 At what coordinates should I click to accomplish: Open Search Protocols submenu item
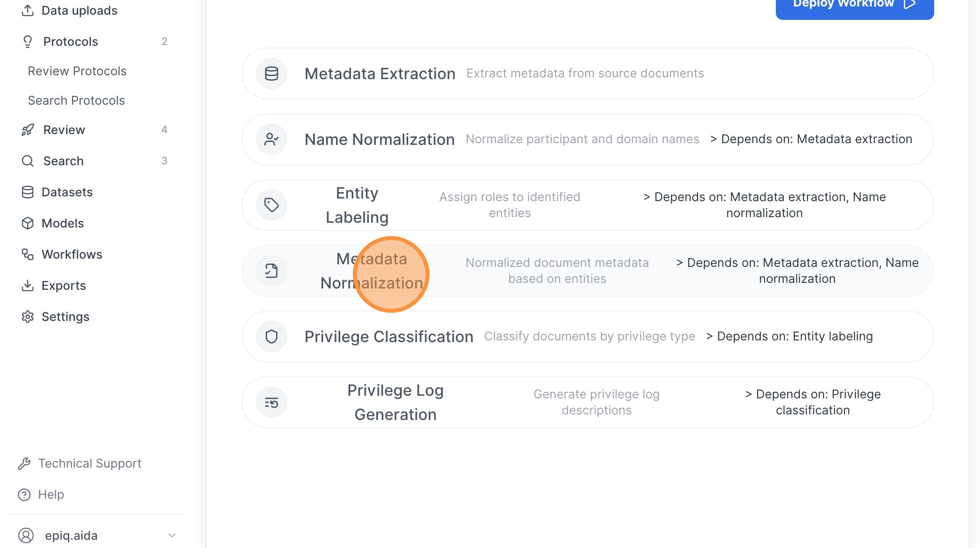(x=76, y=100)
